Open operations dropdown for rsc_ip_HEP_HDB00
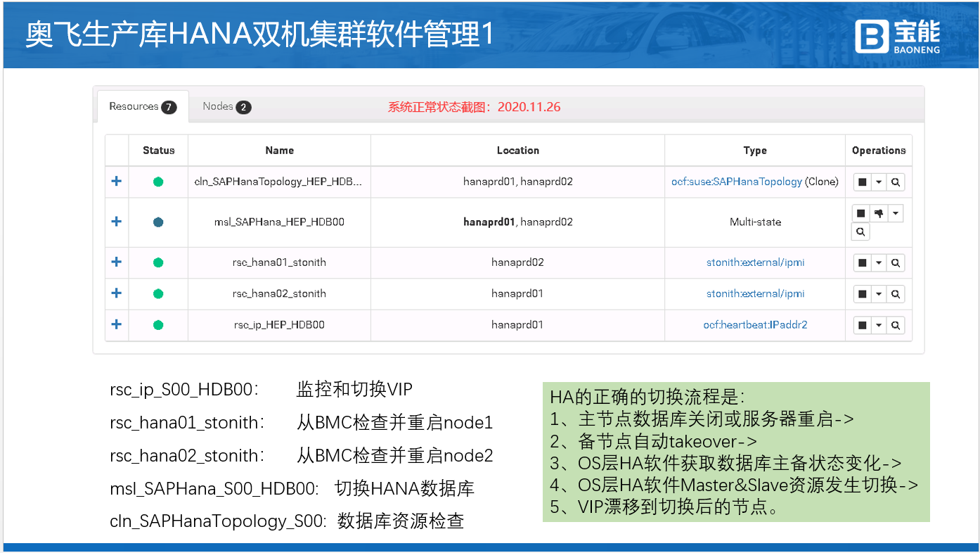 click(x=879, y=326)
